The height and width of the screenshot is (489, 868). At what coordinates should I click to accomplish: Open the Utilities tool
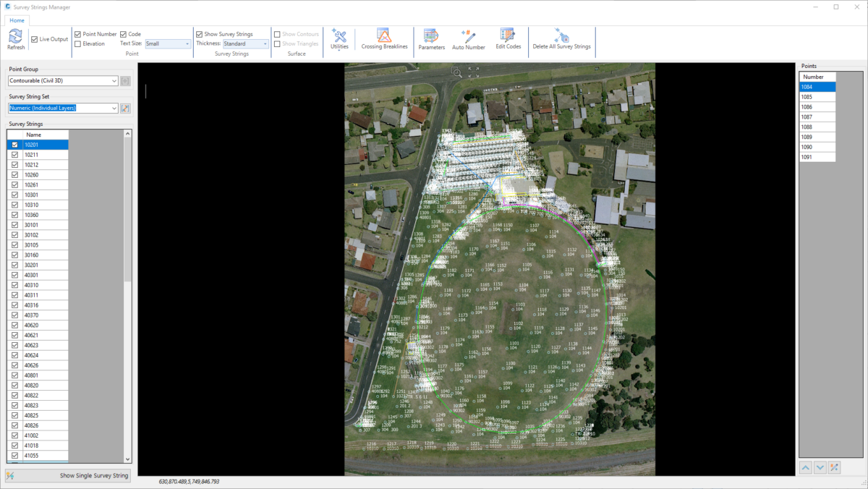tap(339, 38)
